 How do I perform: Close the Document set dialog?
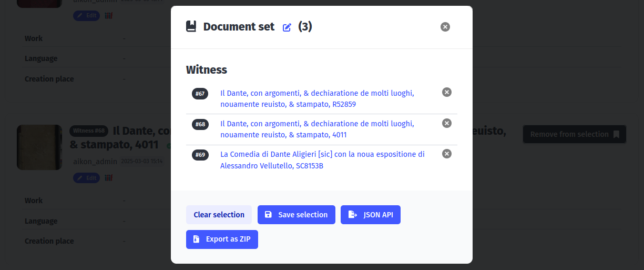[445, 27]
